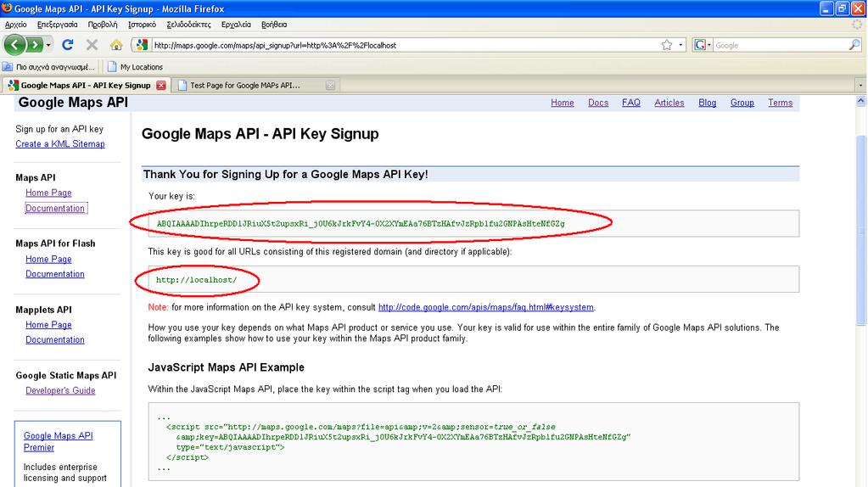Click the Firefox icon in the title bar
The height and width of the screenshot is (487, 868).
(x=7, y=8)
